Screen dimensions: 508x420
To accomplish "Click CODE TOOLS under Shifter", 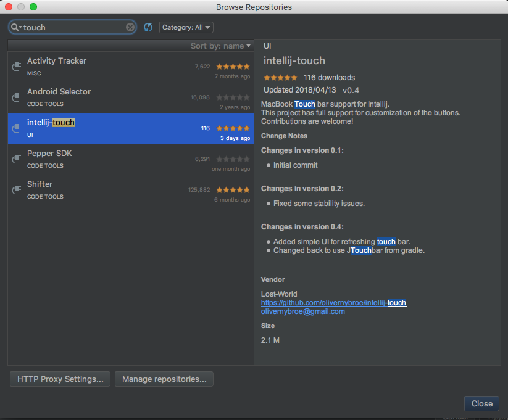I will point(45,197).
